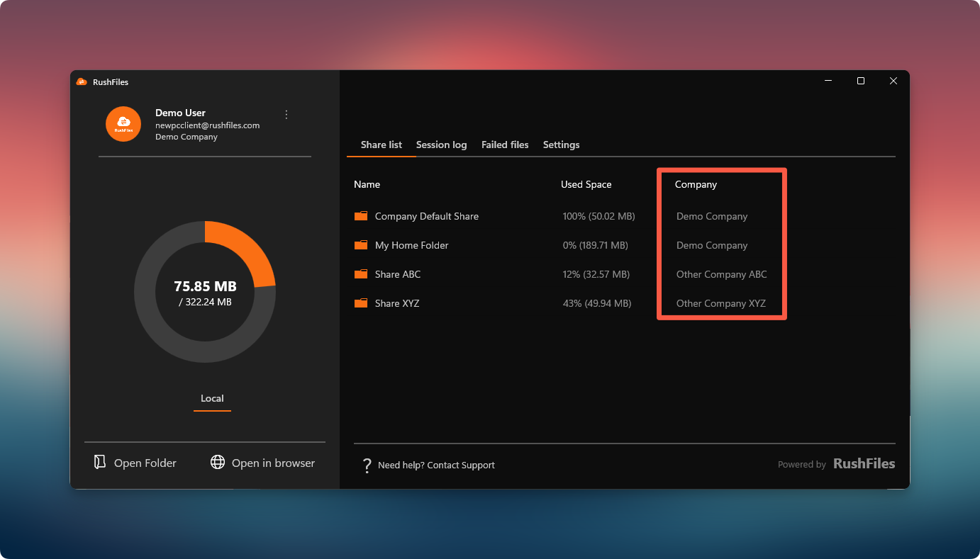Click the RushFiles title bar cloud icon
The height and width of the screenshot is (559, 980).
(x=82, y=81)
